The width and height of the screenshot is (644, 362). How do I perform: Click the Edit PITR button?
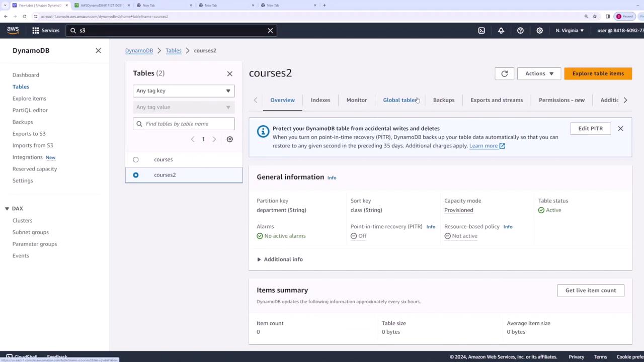(590, 129)
